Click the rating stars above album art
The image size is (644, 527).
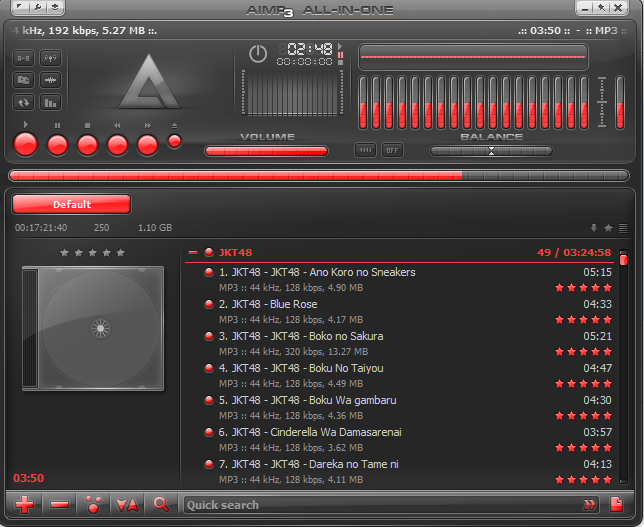[92, 253]
